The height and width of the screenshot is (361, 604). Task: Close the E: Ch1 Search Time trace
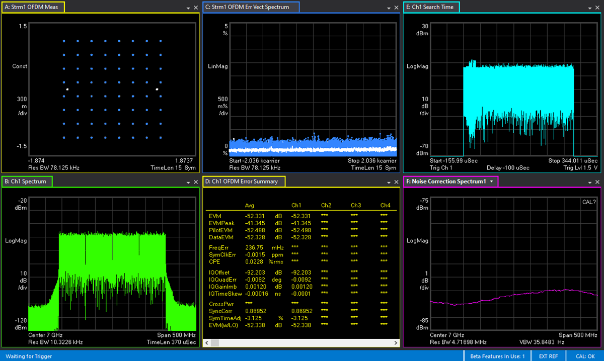pos(597,8)
